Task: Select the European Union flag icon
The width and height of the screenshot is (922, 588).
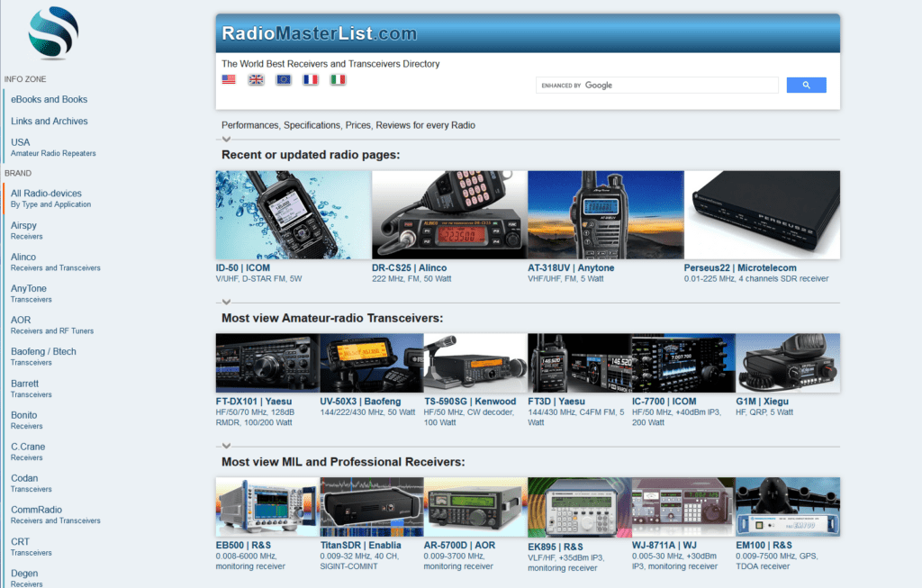Action: (x=284, y=79)
